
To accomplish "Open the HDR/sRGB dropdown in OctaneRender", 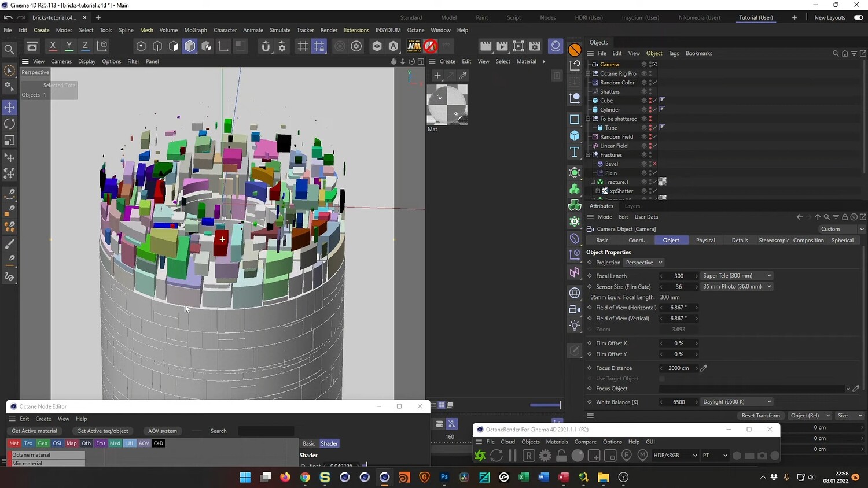I will 675,456.
